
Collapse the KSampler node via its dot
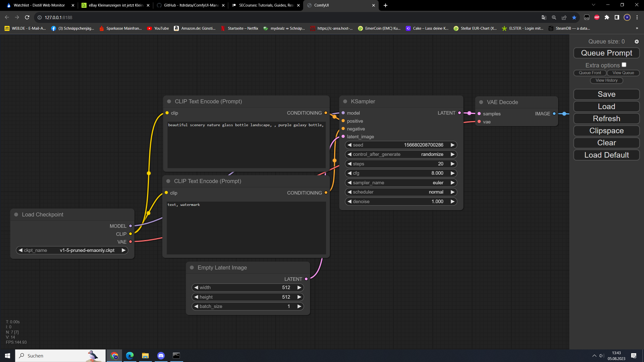(345, 101)
